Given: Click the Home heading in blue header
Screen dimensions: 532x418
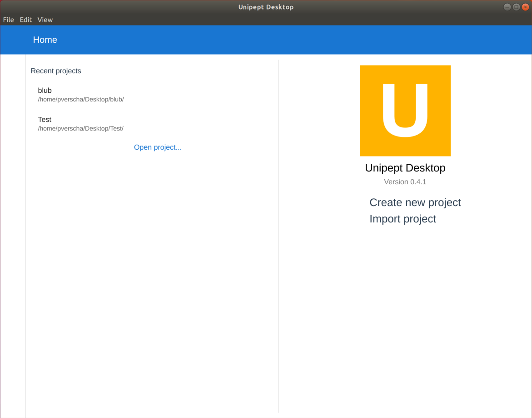Looking at the screenshot, I should (45, 40).
